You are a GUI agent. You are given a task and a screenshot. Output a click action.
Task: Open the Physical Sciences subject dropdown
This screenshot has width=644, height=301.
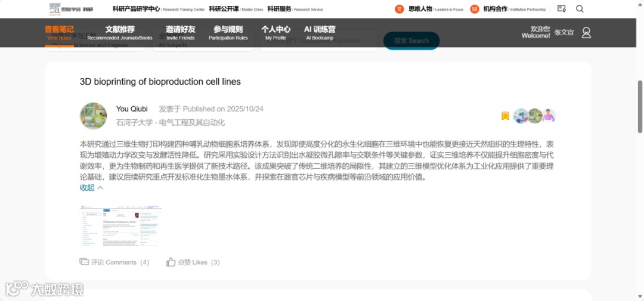point(95,41)
